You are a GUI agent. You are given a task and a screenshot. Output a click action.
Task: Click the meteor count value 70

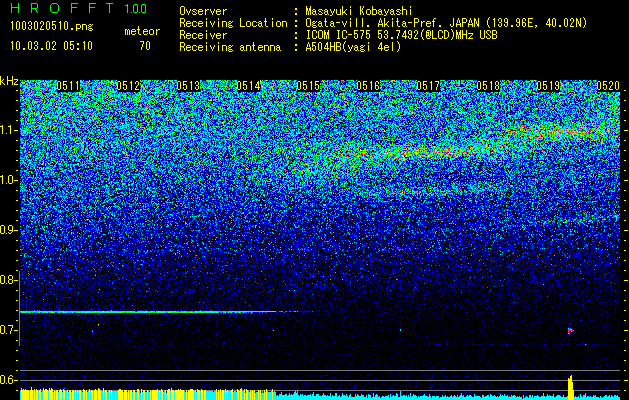click(x=145, y=46)
